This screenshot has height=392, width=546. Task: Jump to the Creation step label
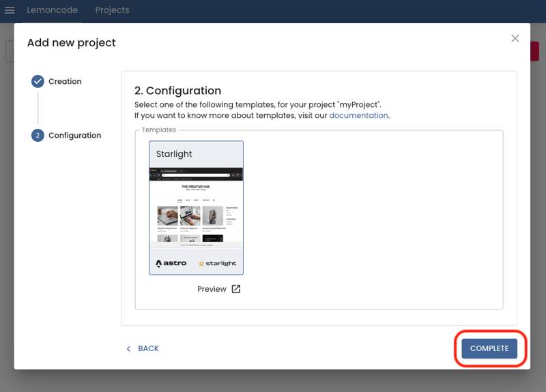65,81
